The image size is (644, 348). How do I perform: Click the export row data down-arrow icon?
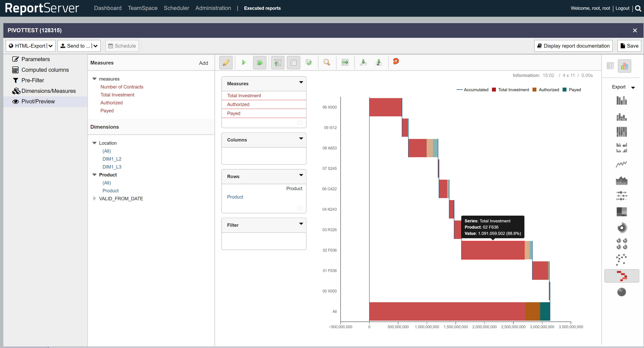click(x=363, y=62)
